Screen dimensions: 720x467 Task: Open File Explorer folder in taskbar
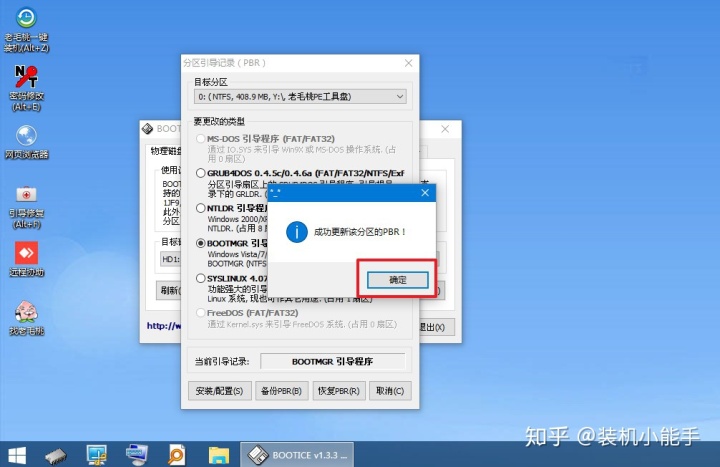[219, 456]
